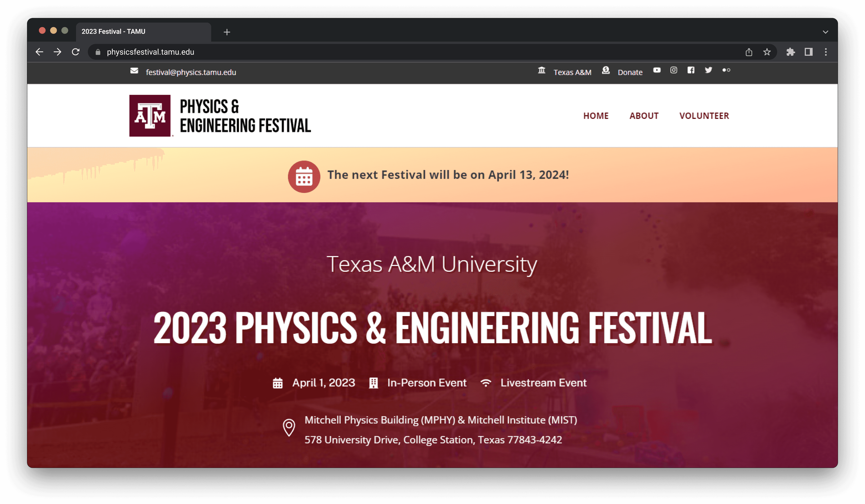Image resolution: width=865 pixels, height=504 pixels.
Task: Click the envelope email icon
Action: point(134,71)
